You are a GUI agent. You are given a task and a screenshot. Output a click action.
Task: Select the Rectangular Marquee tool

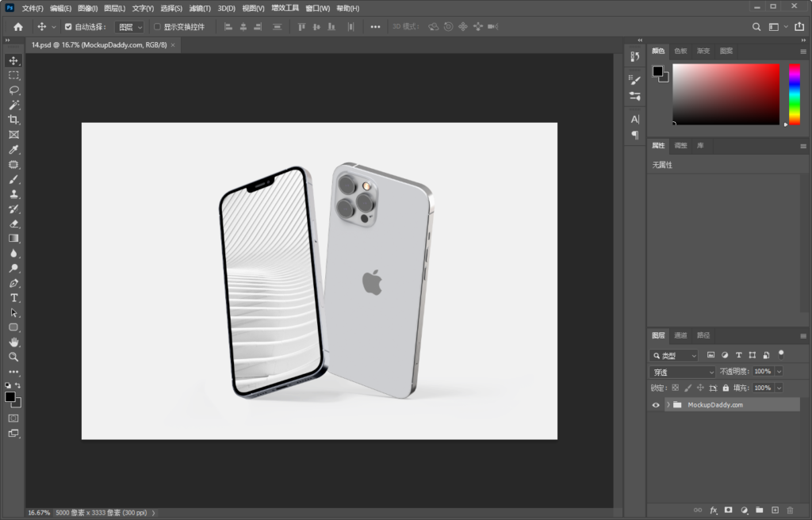click(13, 75)
